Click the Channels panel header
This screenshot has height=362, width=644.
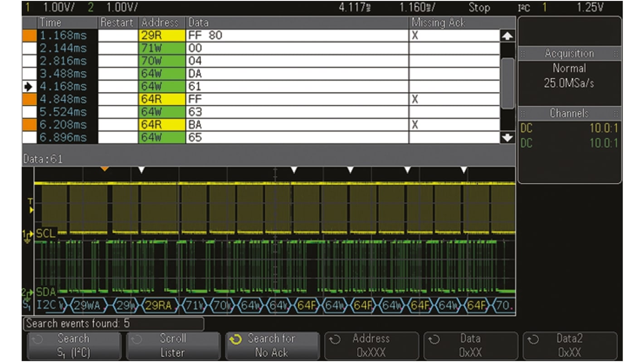[570, 113]
